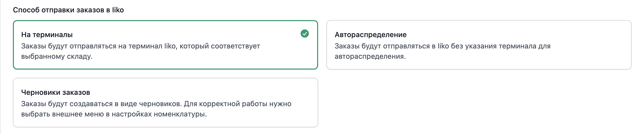The height and width of the screenshot is (134, 644).
Task: Click the Автораспределение title text
Action: point(370,35)
